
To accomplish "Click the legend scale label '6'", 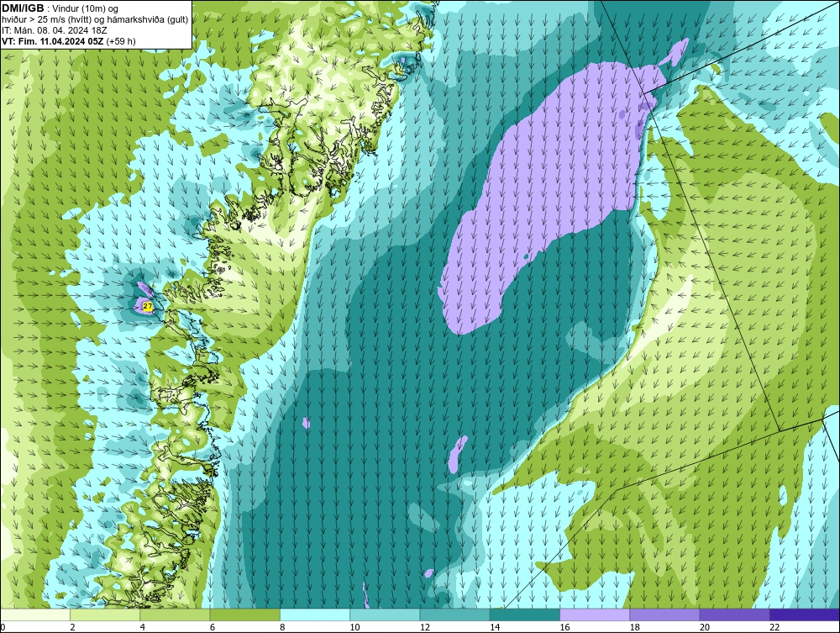I will [x=213, y=628].
